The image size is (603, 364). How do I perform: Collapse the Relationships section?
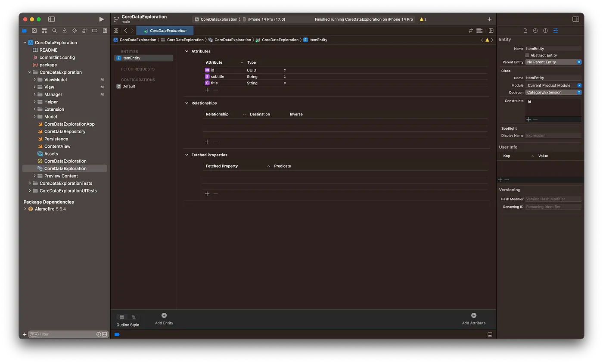(x=187, y=103)
